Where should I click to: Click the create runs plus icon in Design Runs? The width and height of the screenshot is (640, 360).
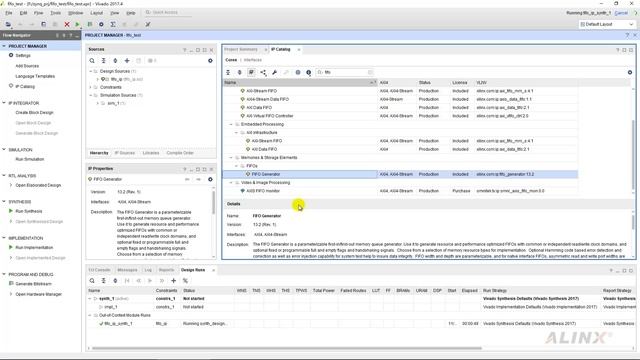click(173, 281)
